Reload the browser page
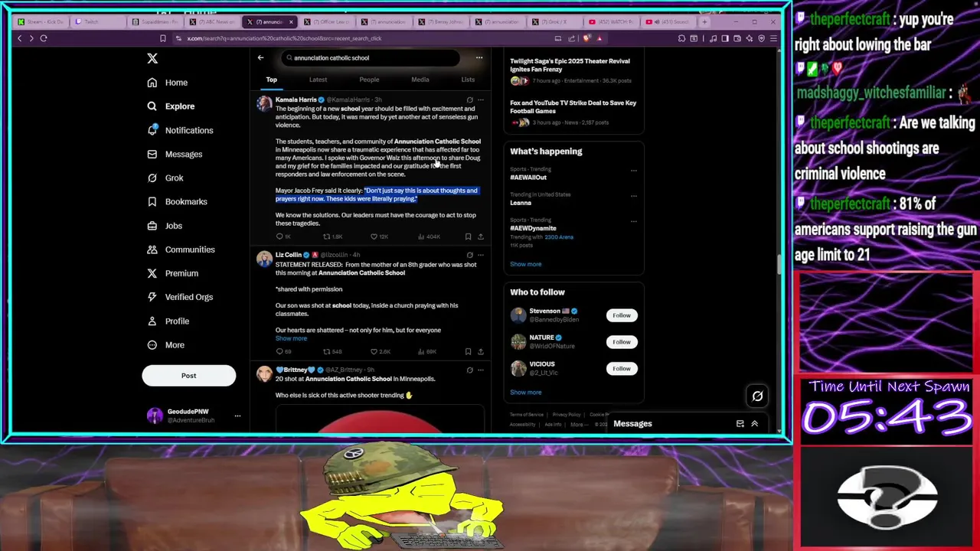 click(44, 38)
